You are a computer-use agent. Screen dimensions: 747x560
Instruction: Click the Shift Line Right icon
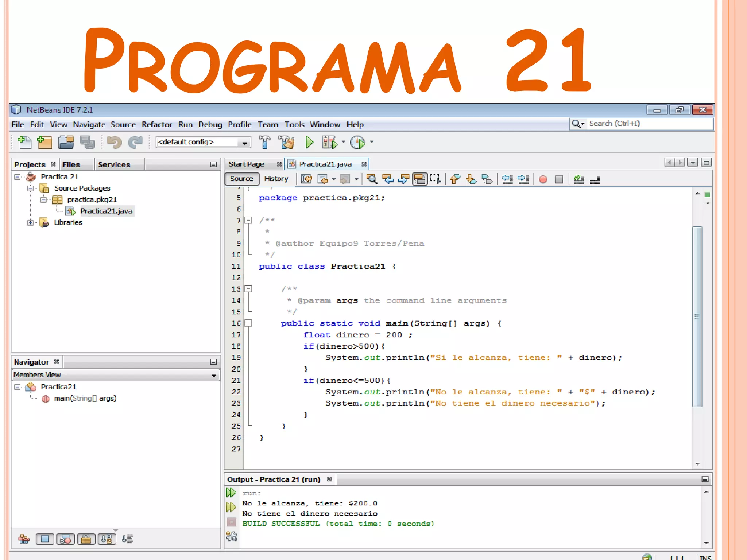523,179
